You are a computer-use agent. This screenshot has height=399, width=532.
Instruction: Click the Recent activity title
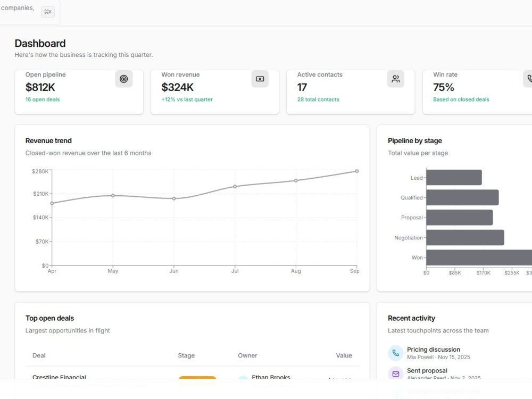[412, 318]
